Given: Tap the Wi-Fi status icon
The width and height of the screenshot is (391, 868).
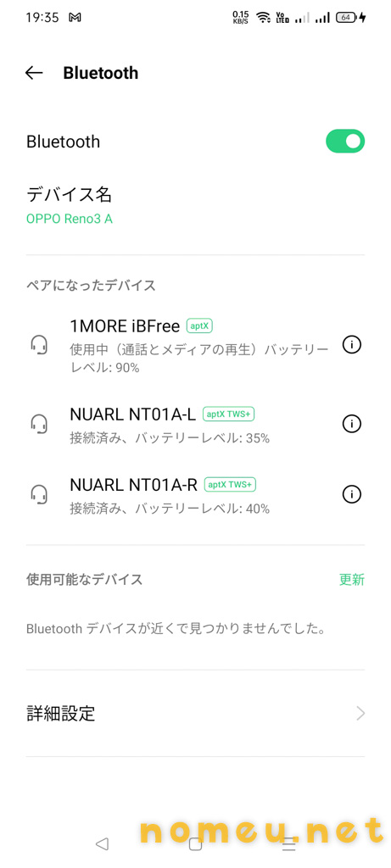Looking at the screenshot, I should tap(264, 17).
